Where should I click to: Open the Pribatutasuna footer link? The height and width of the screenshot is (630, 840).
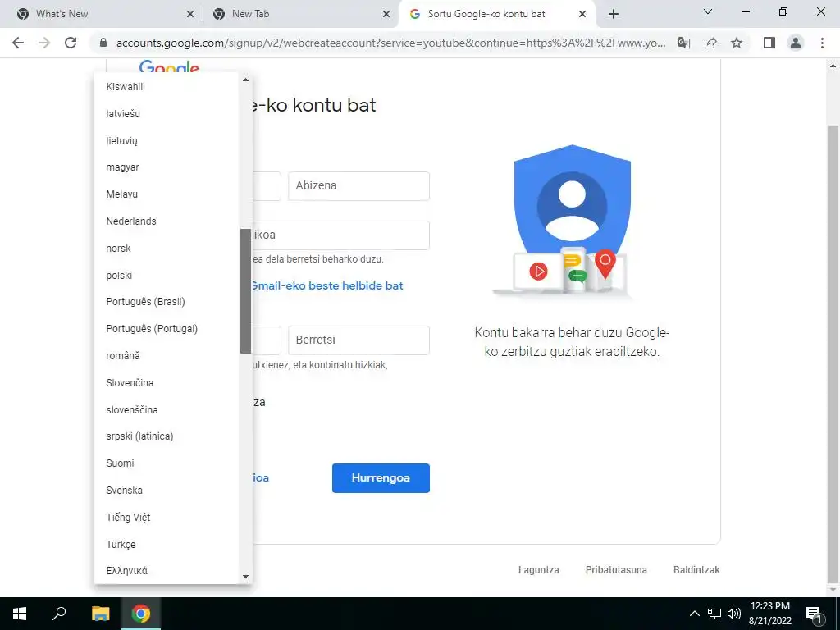pos(616,570)
